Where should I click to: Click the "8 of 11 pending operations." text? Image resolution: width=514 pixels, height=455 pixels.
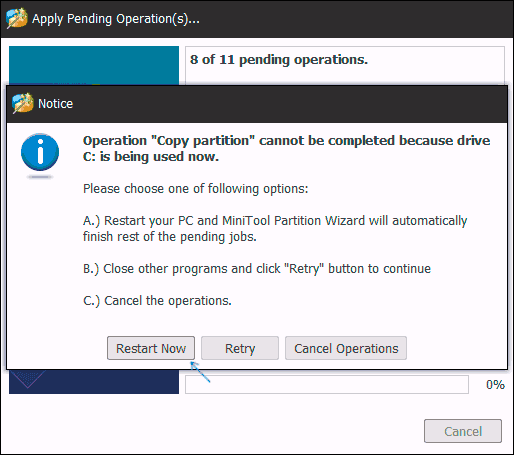279,60
